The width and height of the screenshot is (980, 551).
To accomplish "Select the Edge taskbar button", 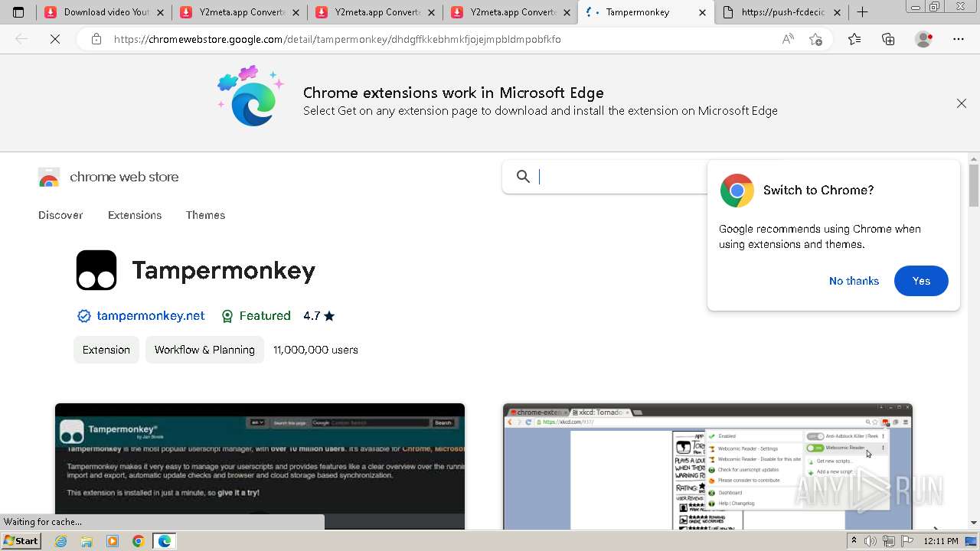I will pyautogui.click(x=165, y=541).
